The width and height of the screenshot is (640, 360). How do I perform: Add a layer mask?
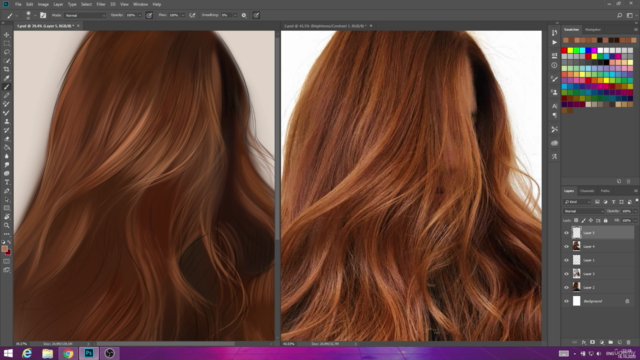593,342
